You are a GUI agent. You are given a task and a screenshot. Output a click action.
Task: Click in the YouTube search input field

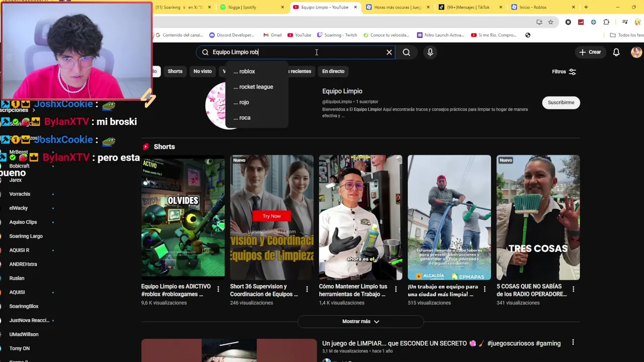296,52
